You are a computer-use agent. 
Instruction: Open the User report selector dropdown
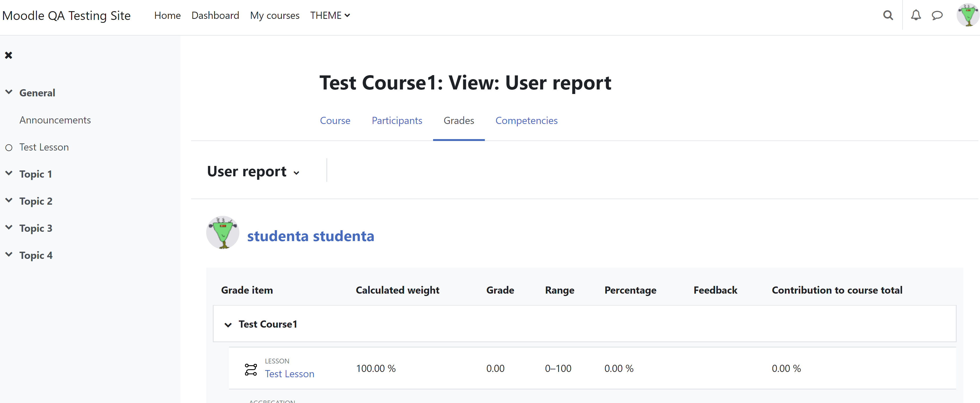[253, 172]
